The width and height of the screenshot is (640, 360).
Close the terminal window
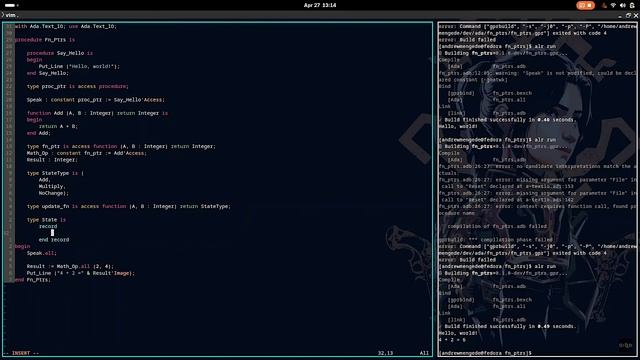pos(636,16)
